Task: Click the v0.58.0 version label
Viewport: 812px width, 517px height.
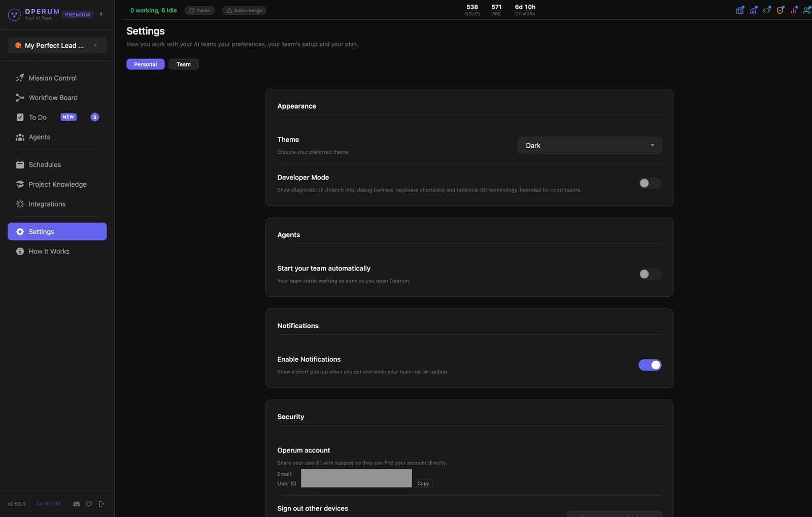Action: pos(16,504)
